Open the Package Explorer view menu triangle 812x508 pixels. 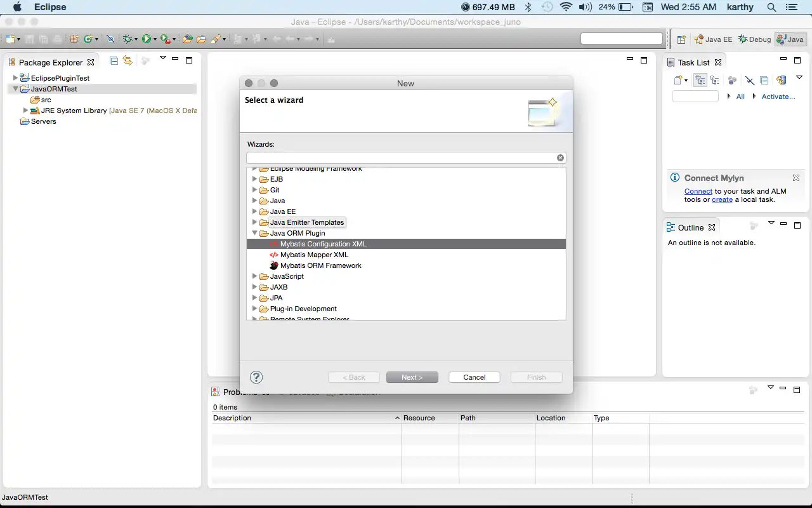click(162, 58)
